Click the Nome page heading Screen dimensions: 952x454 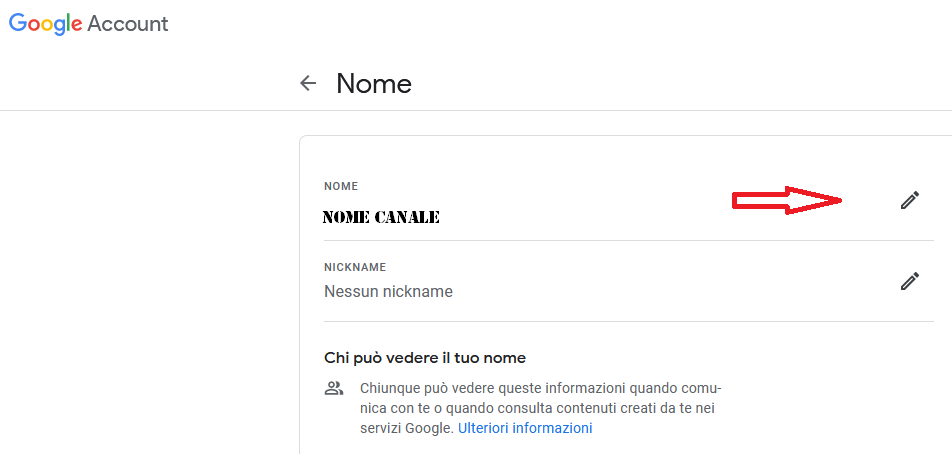pyautogui.click(x=374, y=83)
